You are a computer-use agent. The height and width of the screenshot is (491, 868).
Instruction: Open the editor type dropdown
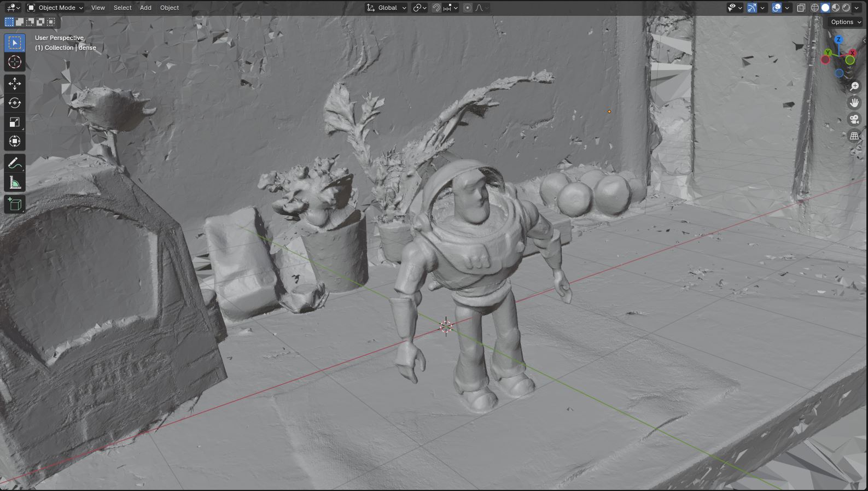(x=13, y=8)
